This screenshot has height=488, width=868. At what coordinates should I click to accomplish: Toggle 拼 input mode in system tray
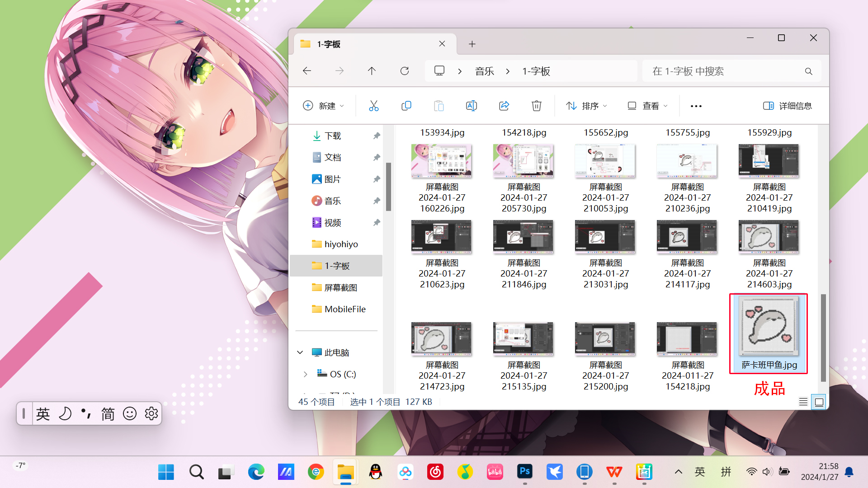click(x=726, y=472)
